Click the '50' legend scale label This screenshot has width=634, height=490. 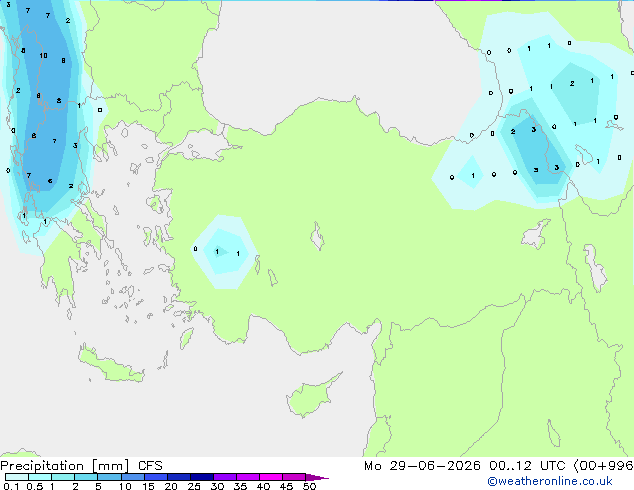click(309, 486)
